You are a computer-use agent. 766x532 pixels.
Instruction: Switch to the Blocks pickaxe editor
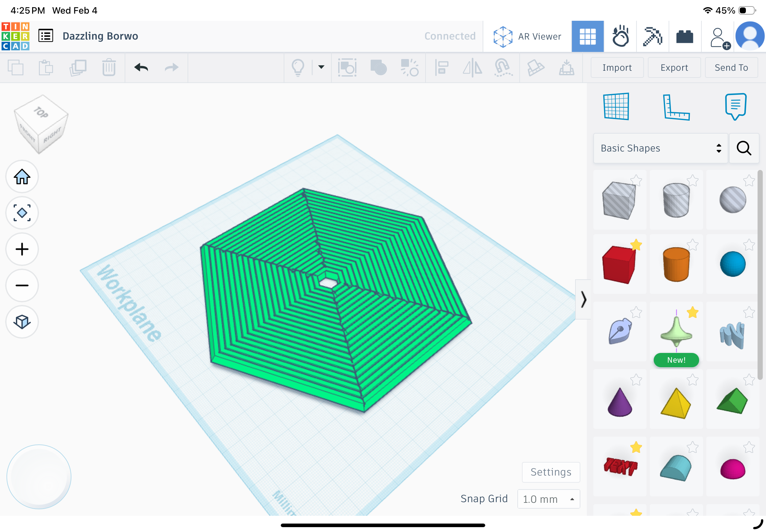pos(652,36)
